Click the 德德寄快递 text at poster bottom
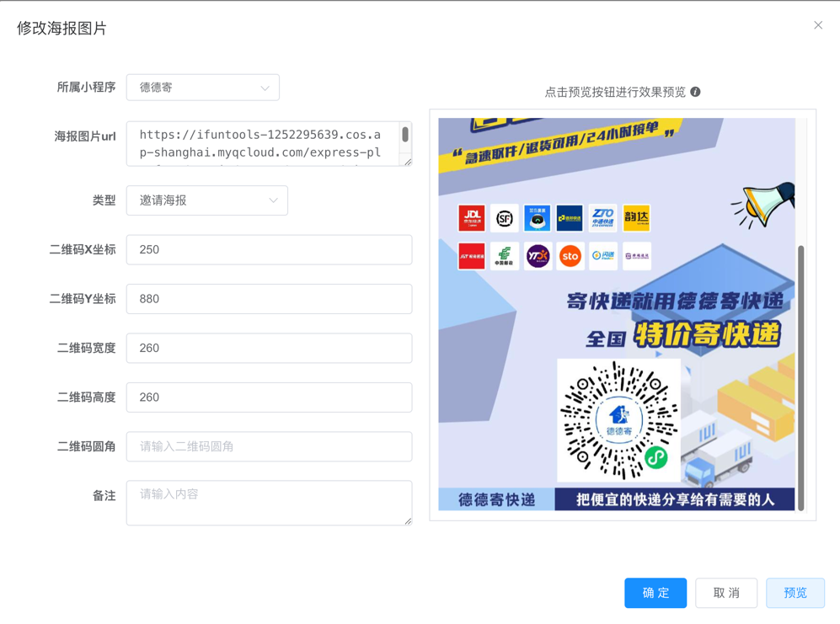The height and width of the screenshot is (624, 840). (496, 499)
